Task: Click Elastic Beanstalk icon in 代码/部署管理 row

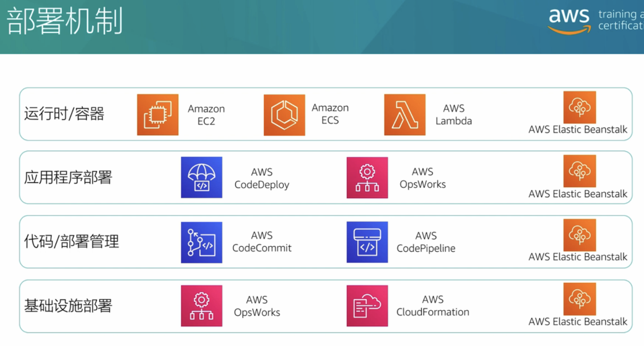Action: point(579,235)
